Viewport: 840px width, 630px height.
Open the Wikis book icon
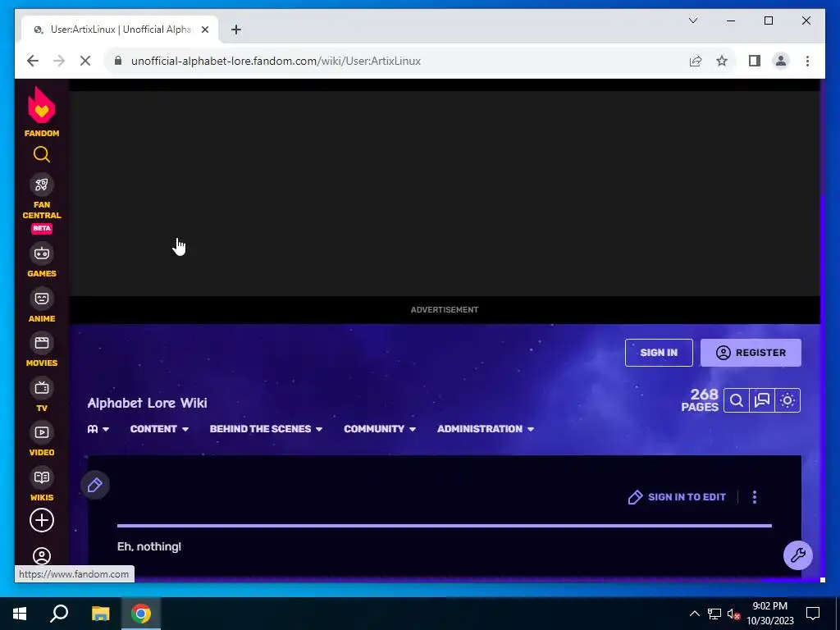click(x=42, y=477)
